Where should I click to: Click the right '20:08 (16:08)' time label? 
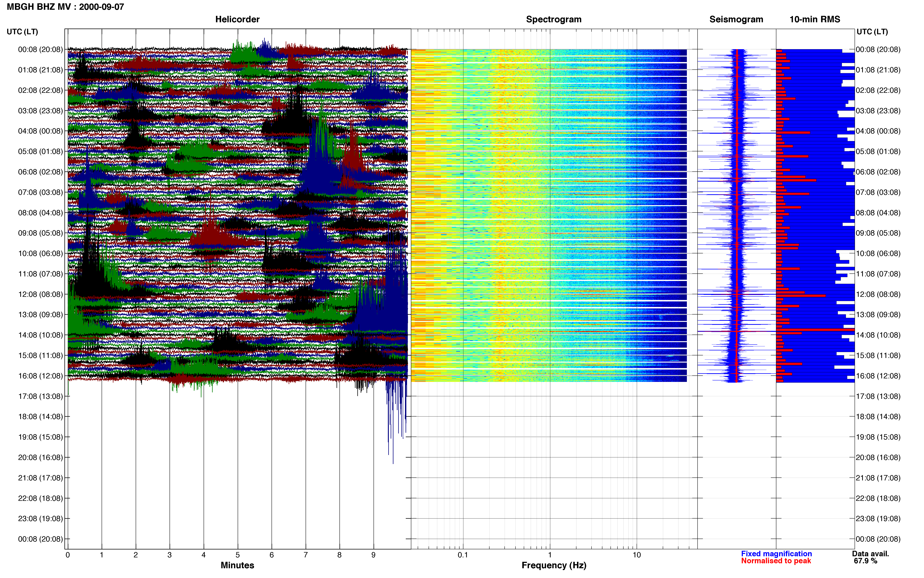(878, 457)
